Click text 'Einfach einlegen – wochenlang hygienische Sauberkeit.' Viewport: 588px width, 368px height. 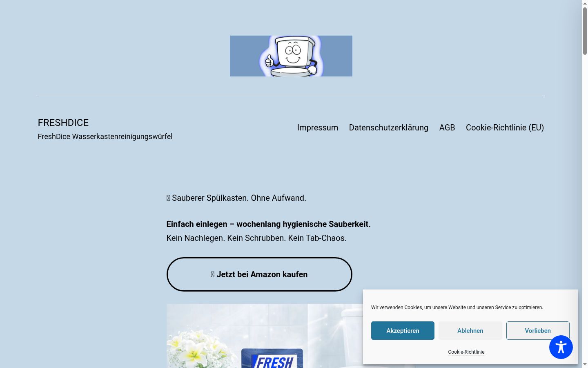[268, 224]
